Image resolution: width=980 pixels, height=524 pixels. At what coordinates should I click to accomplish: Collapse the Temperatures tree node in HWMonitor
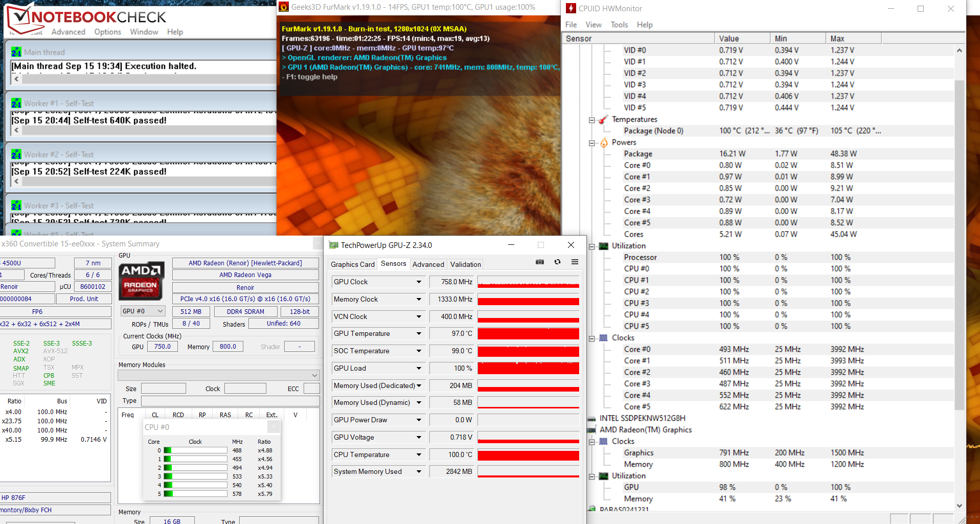[x=591, y=120]
